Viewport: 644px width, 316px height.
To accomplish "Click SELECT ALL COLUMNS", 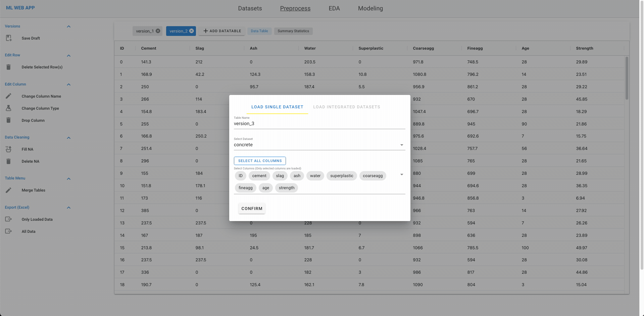I will tap(259, 161).
